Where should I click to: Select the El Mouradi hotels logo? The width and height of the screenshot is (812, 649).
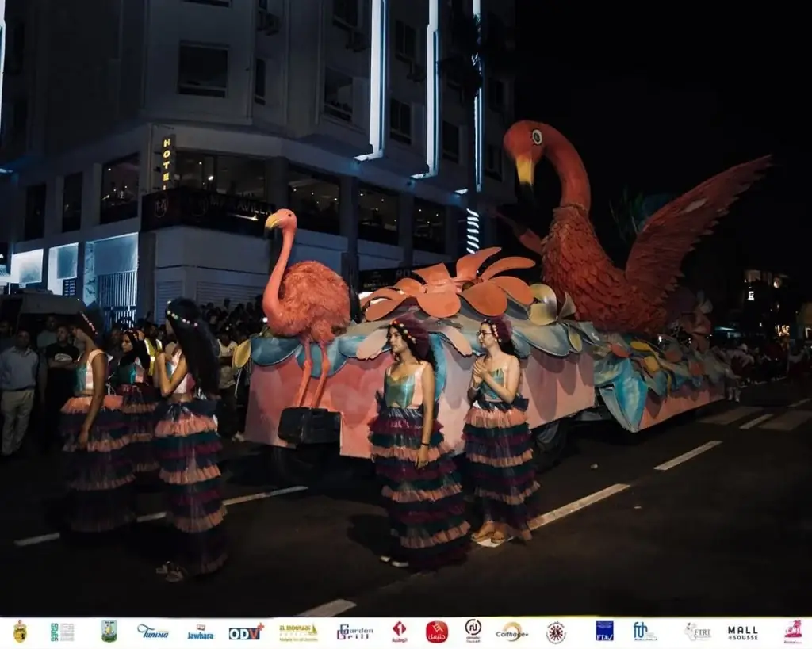298,632
